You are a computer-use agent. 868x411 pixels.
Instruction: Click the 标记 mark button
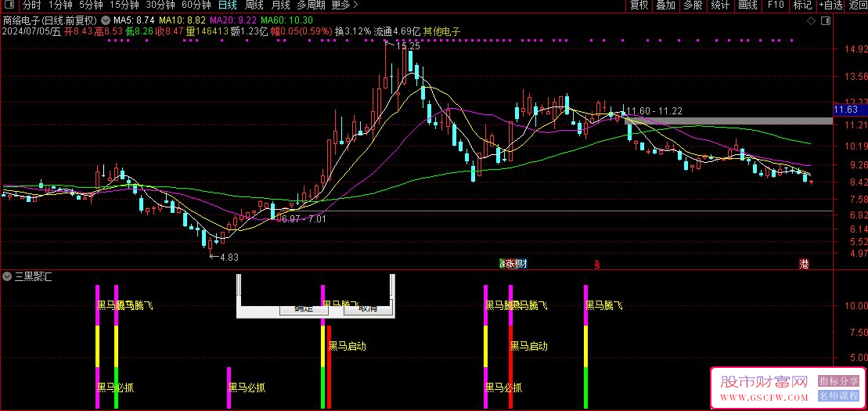coord(802,5)
